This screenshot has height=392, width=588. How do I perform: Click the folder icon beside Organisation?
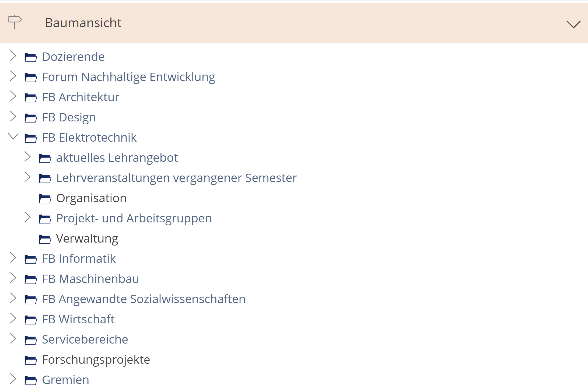coord(45,198)
